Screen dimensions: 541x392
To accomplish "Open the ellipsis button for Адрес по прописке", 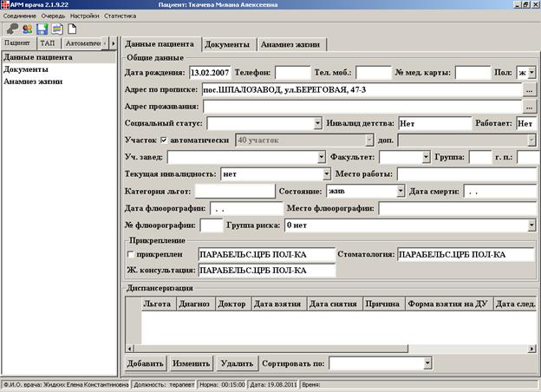I will click(x=529, y=89).
